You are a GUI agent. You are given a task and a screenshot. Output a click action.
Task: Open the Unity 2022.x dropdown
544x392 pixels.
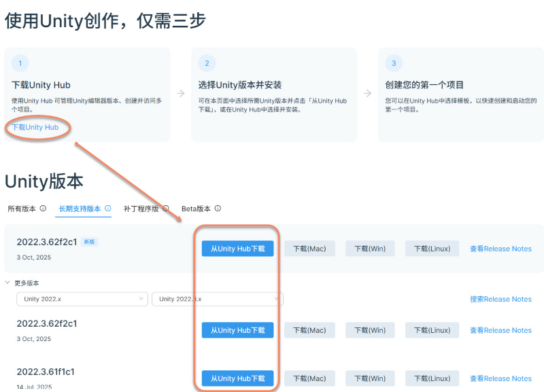coord(82,299)
